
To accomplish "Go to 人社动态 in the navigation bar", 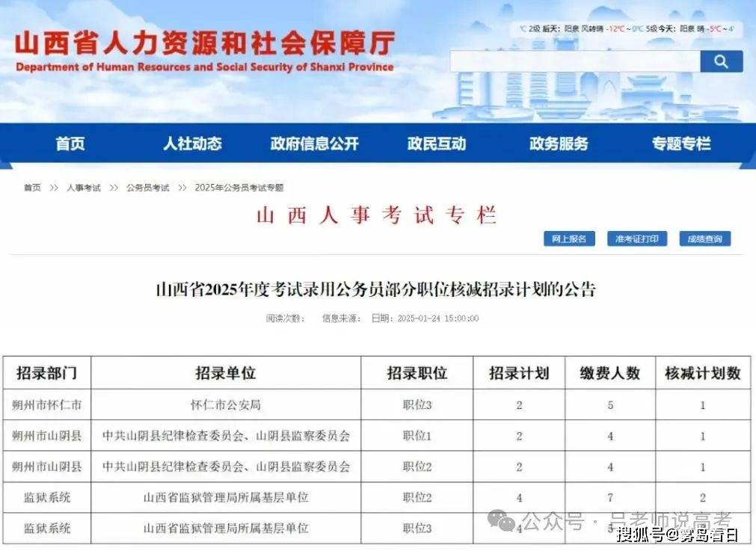I will click(x=192, y=144).
